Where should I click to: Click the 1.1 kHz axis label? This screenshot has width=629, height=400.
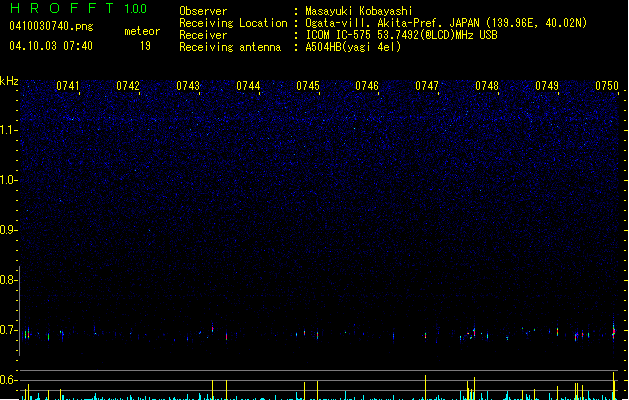coord(8,130)
